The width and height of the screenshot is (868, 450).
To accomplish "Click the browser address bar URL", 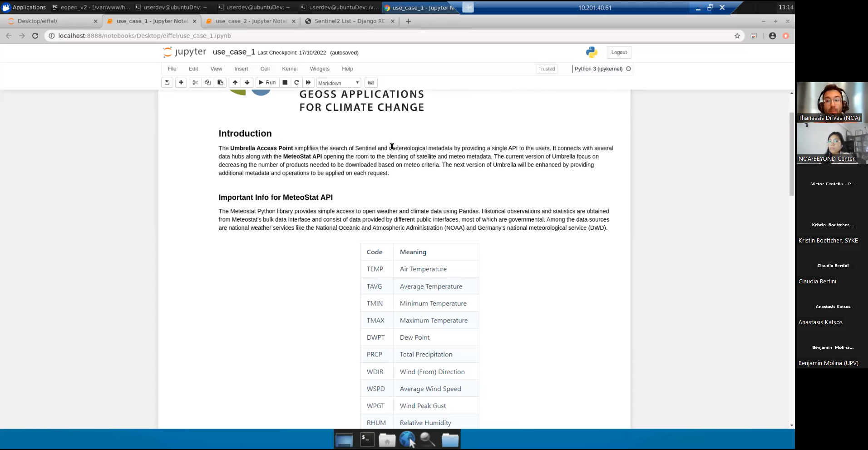I will coord(144,36).
